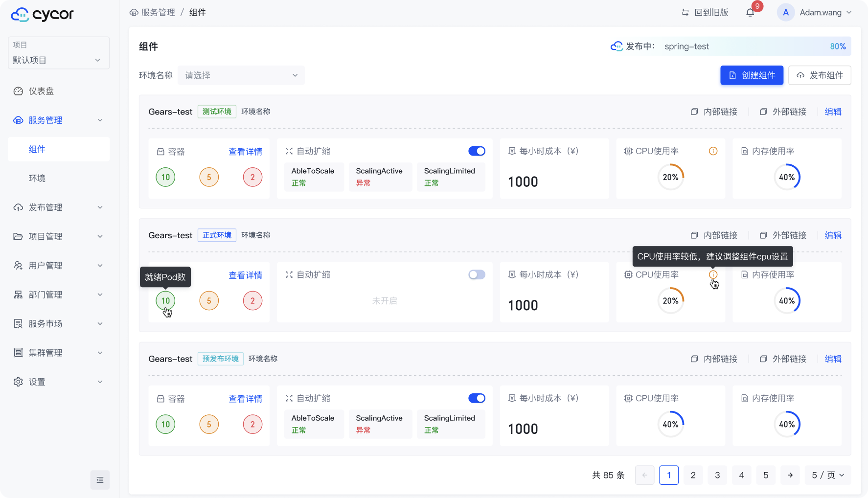Open the notification bell
The width and height of the screenshot is (868, 498).
click(750, 13)
